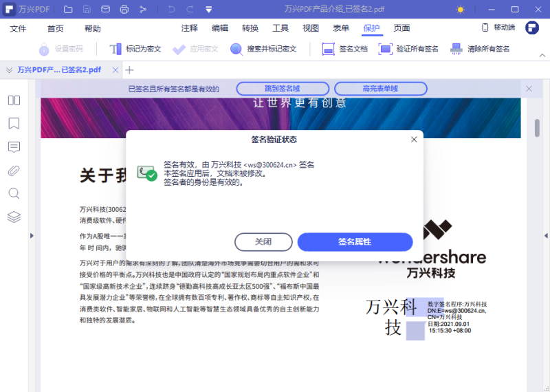Click the print icon
550x392 pixels.
pos(124,10)
